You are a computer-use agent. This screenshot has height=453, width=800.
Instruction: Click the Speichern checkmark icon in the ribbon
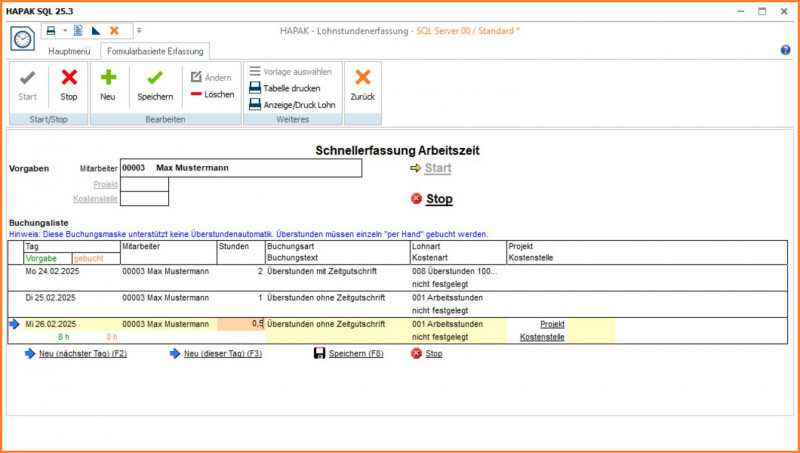[155, 78]
